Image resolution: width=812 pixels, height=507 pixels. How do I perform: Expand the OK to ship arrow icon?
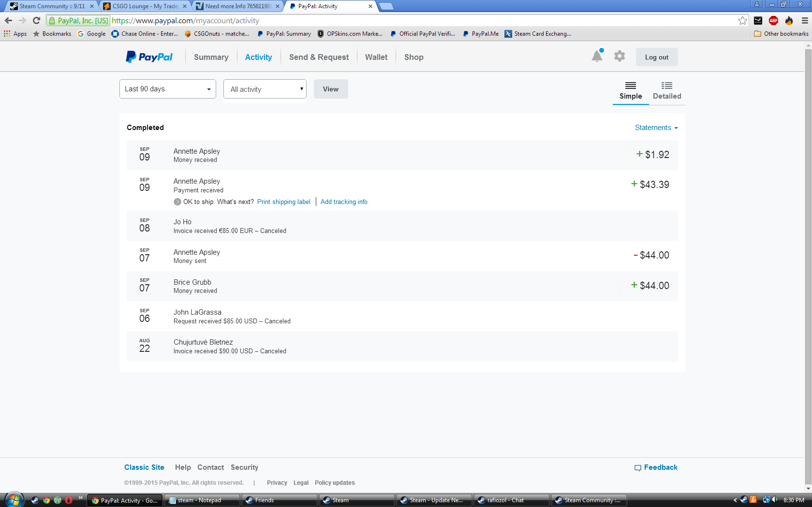[x=177, y=202]
